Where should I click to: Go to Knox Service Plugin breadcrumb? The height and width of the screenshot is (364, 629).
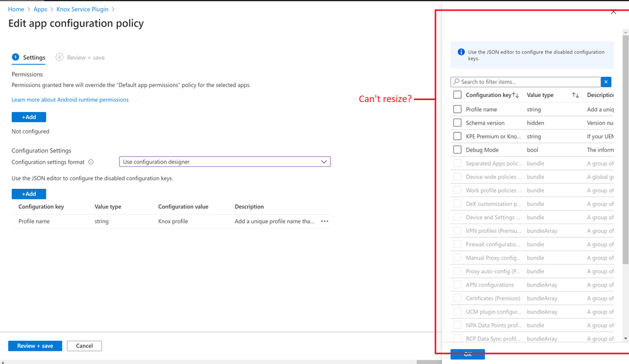pyautogui.click(x=82, y=9)
